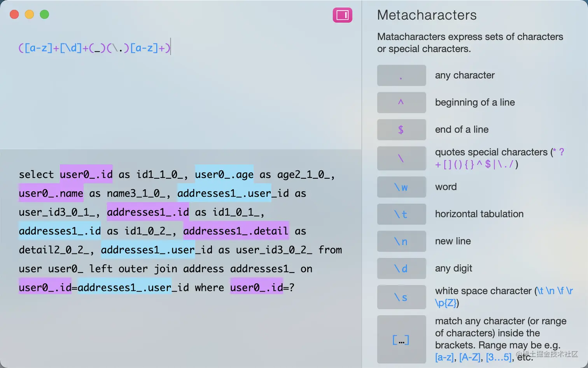This screenshot has height=368, width=588.
Task: Click the Metacharacters heading
Action: click(427, 15)
